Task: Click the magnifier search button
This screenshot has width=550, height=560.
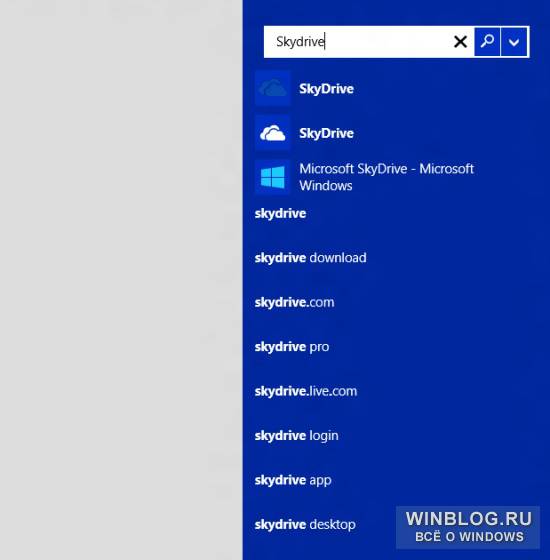Action: (x=487, y=42)
